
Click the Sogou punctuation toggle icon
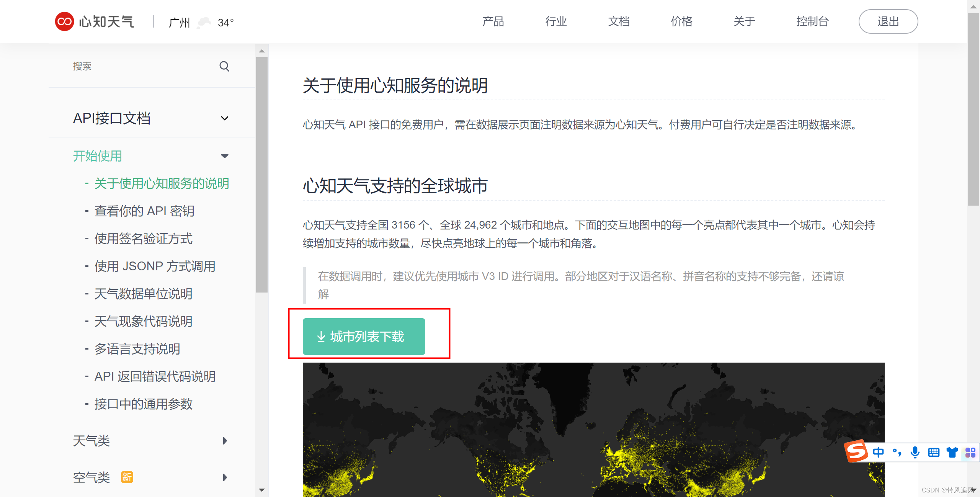[x=897, y=453]
